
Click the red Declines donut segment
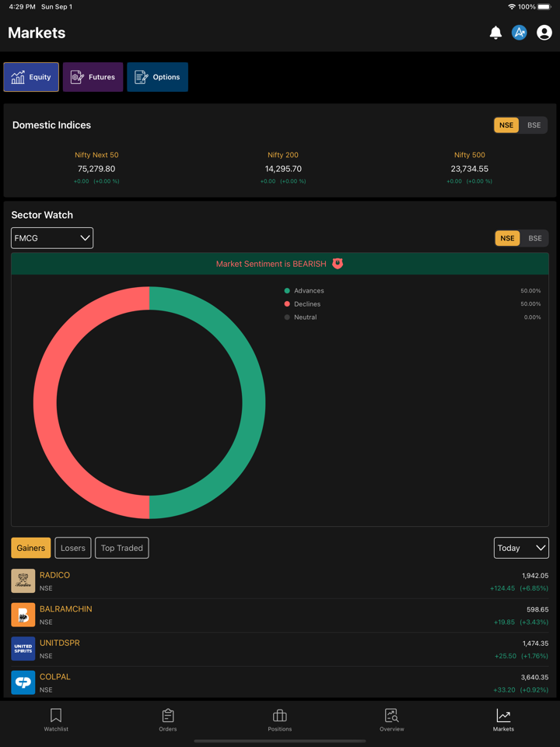[x=45, y=403]
